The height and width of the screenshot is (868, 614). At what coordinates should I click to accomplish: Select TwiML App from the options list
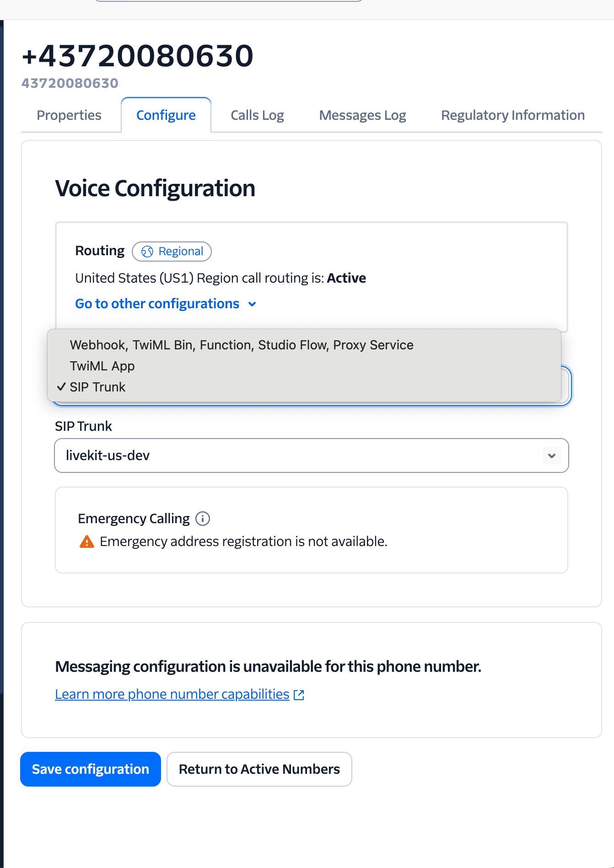coord(102,365)
